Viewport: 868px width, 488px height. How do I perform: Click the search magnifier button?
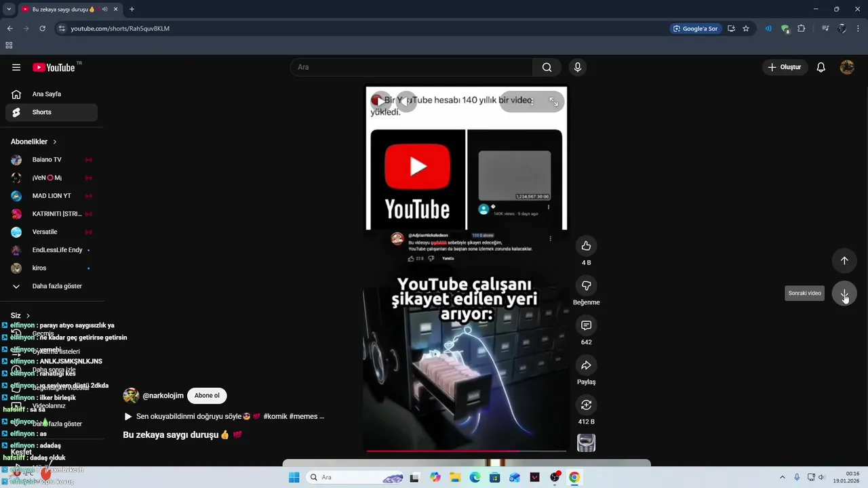pos(547,67)
